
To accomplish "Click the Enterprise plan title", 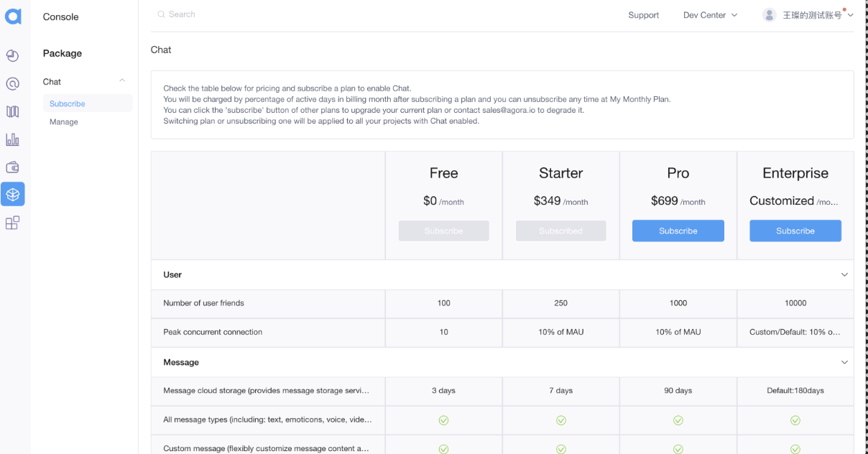I will click(795, 173).
